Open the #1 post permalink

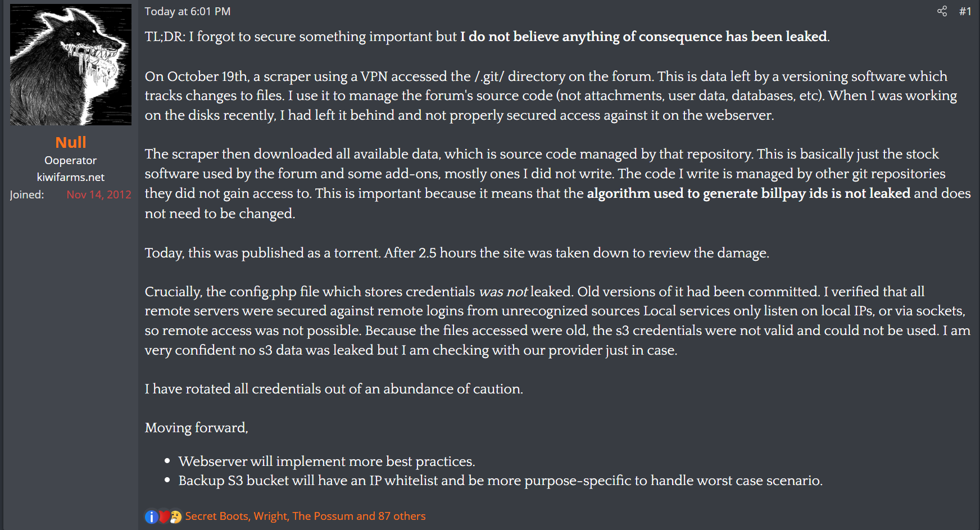(x=965, y=11)
